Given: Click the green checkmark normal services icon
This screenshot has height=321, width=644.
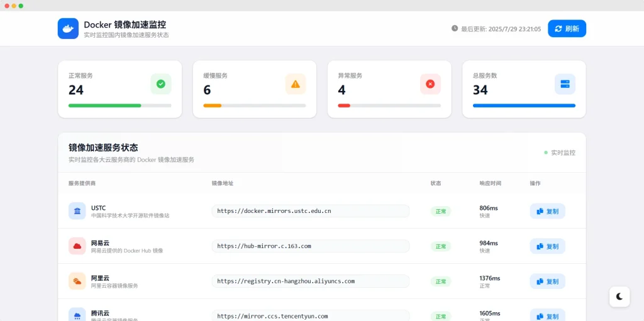Looking at the screenshot, I should [161, 84].
